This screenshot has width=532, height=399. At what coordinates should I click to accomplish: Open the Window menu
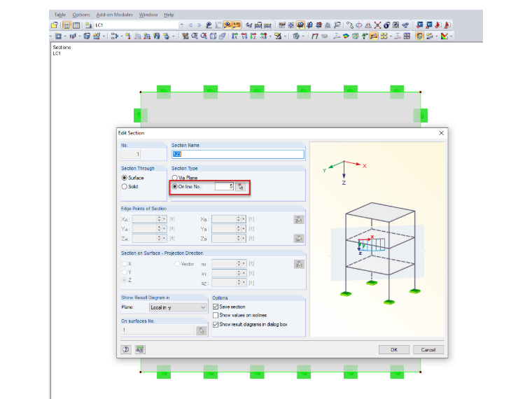(148, 15)
